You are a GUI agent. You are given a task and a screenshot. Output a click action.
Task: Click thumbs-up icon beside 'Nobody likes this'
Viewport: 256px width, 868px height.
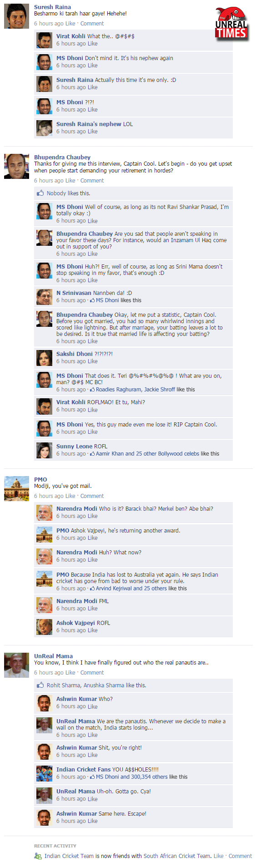pos(40,193)
